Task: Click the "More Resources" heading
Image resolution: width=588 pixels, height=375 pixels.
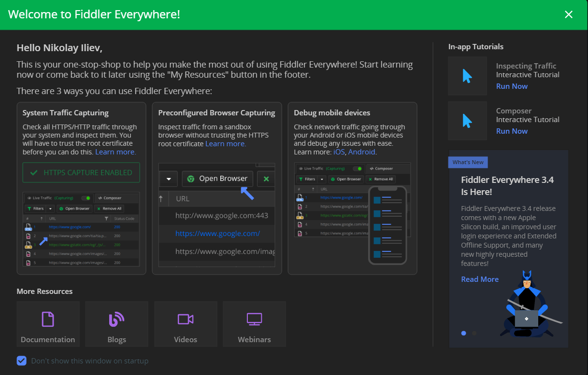Action: click(44, 291)
